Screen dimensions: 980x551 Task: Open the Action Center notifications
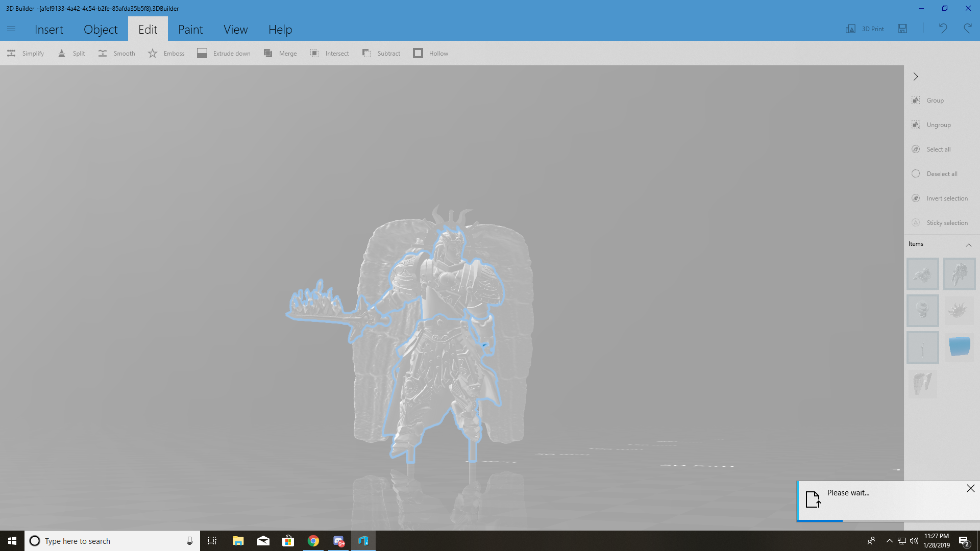point(964,541)
